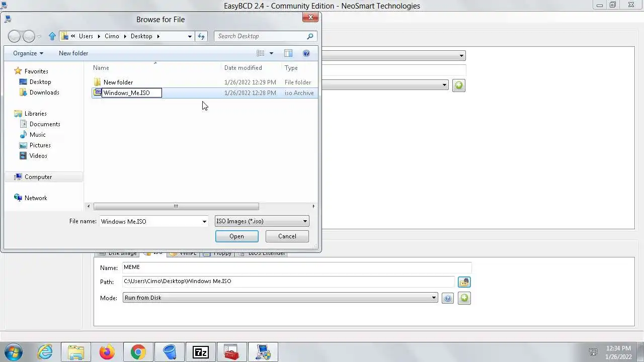Click in Search Desktop field

coord(261,36)
